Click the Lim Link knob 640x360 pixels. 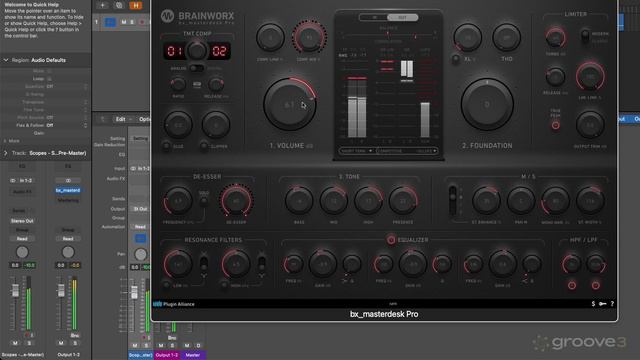point(590,77)
